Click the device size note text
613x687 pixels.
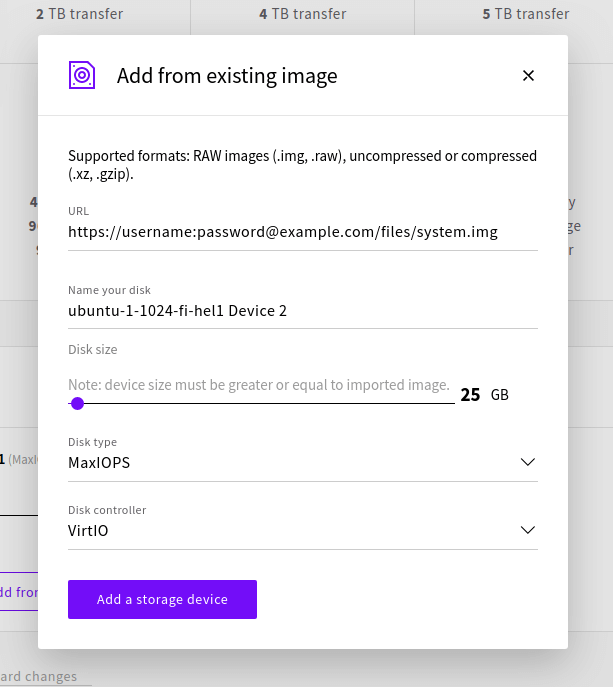pos(259,385)
